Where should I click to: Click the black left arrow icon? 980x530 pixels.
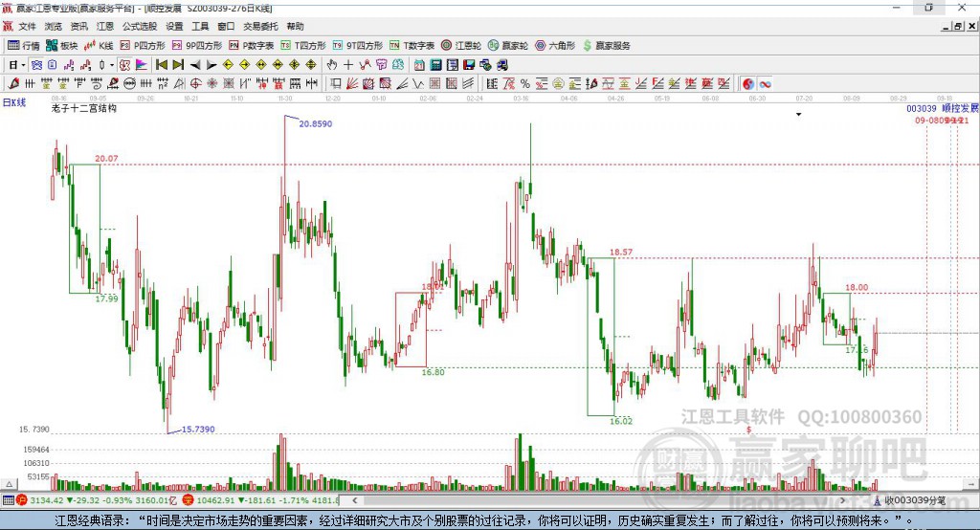[195, 65]
